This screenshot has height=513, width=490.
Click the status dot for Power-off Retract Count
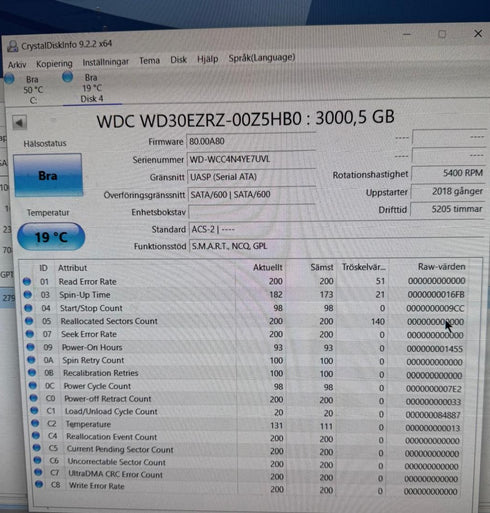point(34,398)
